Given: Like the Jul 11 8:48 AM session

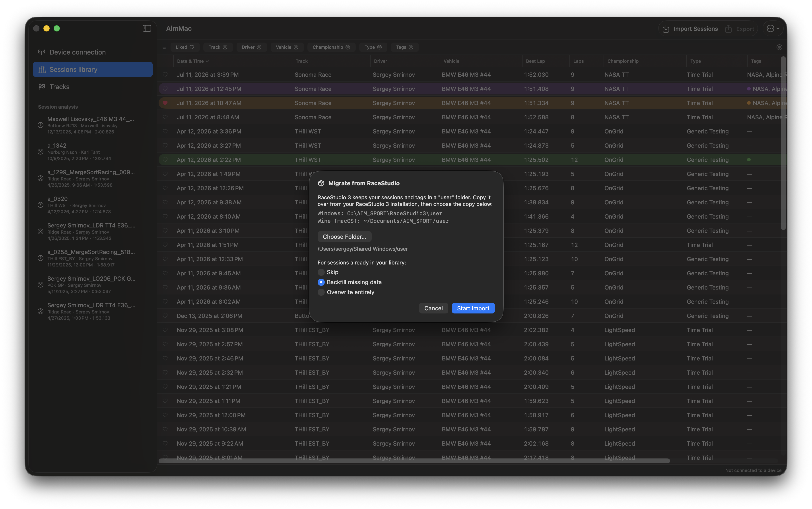Looking at the screenshot, I should (x=165, y=117).
